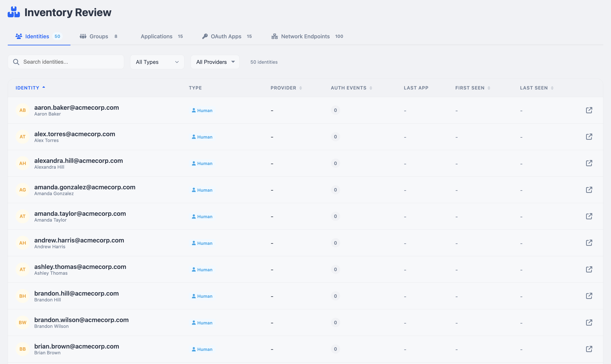Screen dimensions: 611x364
Task: Open the external link for aaron.baker@acmecorp.com
Action: coord(589,110)
